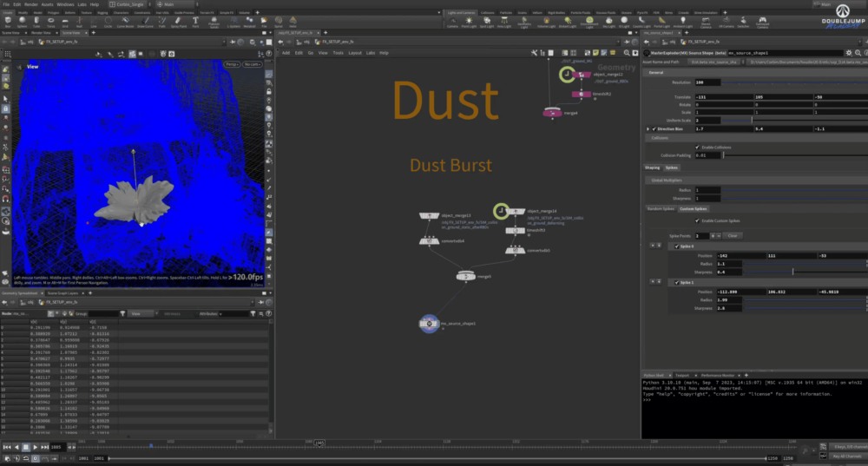
Task: Jump to first frame in playbar
Action: pyautogui.click(x=7, y=447)
